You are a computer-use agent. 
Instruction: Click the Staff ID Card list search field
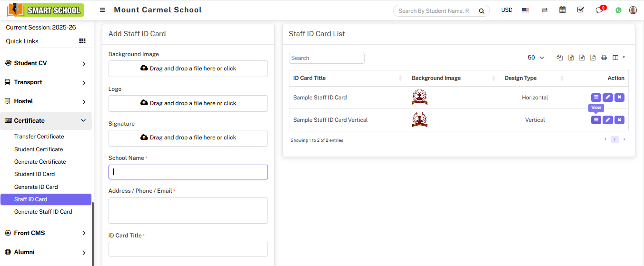pos(327,58)
